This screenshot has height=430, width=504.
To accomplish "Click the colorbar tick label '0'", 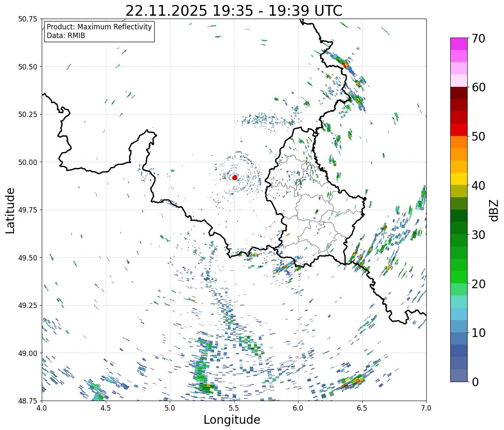I will (x=475, y=382).
